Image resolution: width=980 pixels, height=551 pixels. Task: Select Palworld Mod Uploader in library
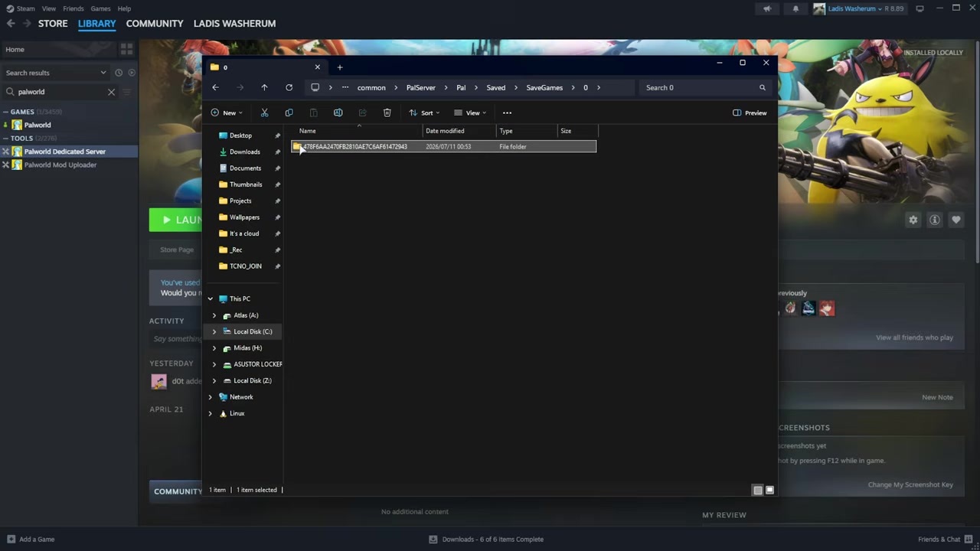[60, 165]
